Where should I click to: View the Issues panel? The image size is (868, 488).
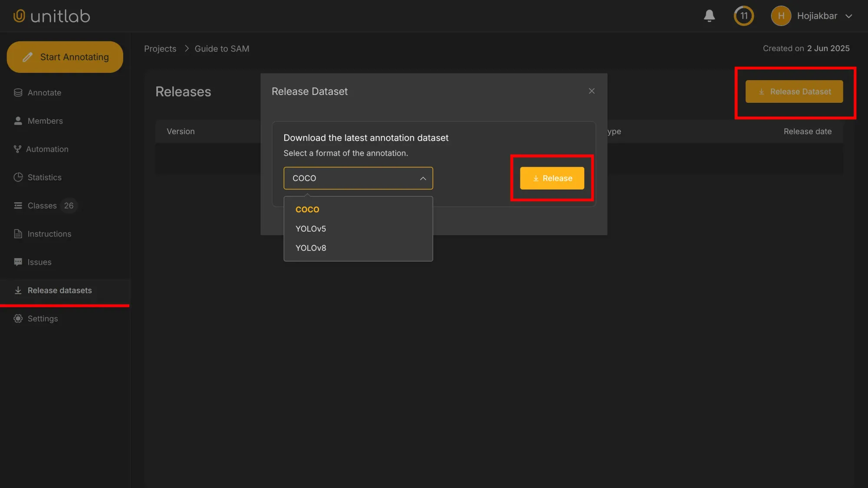tap(39, 262)
